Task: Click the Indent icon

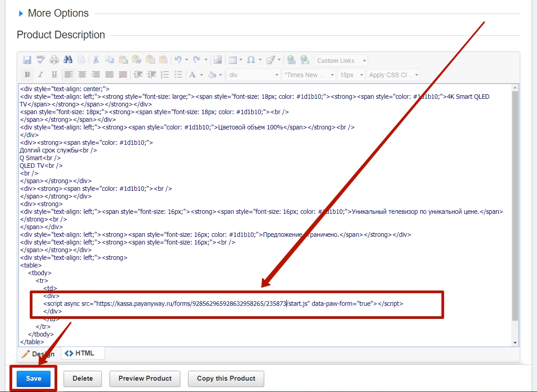Action: pyautogui.click(x=138, y=74)
